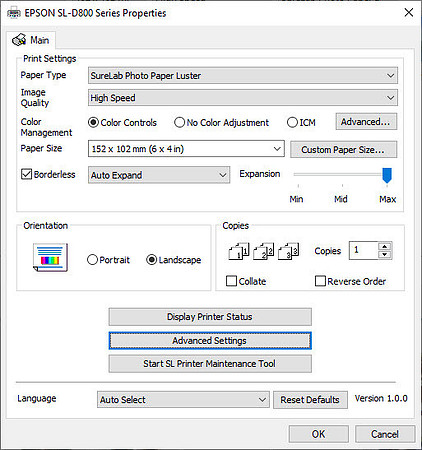Decrease copies with the down arrow

pyautogui.click(x=385, y=255)
